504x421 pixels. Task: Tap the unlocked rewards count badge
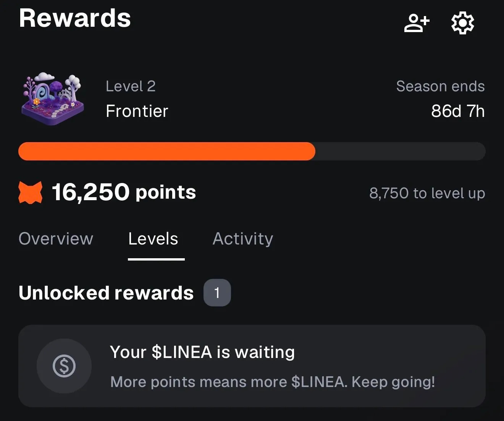pos(217,293)
